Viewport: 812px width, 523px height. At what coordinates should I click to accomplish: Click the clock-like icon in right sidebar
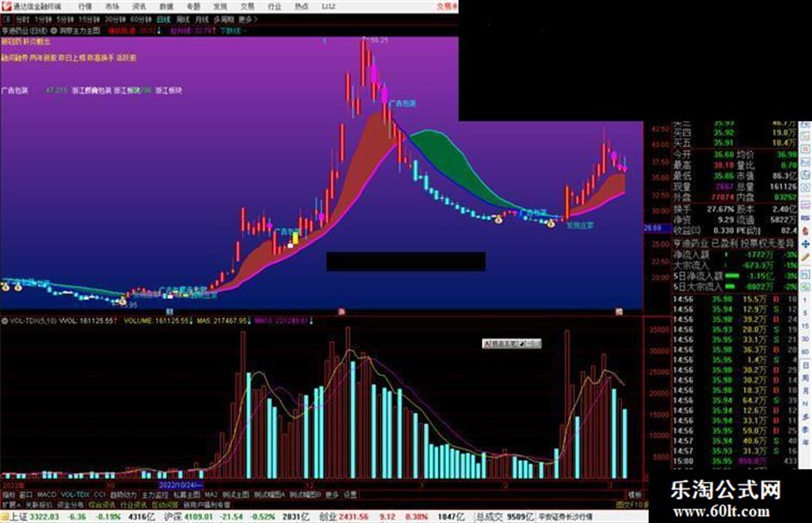tap(805, 175)
